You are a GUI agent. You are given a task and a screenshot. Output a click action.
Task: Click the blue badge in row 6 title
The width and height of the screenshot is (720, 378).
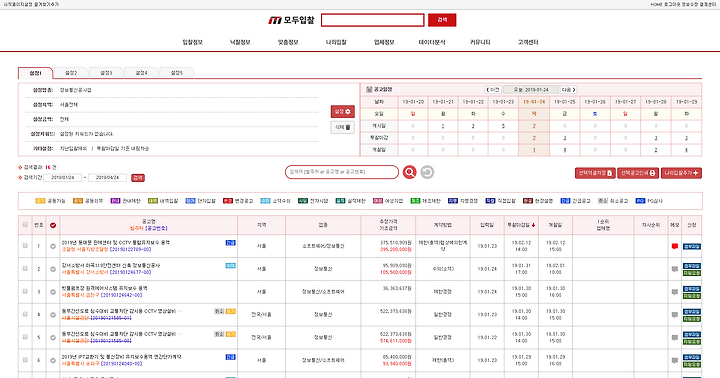click(x=231, y=357)
